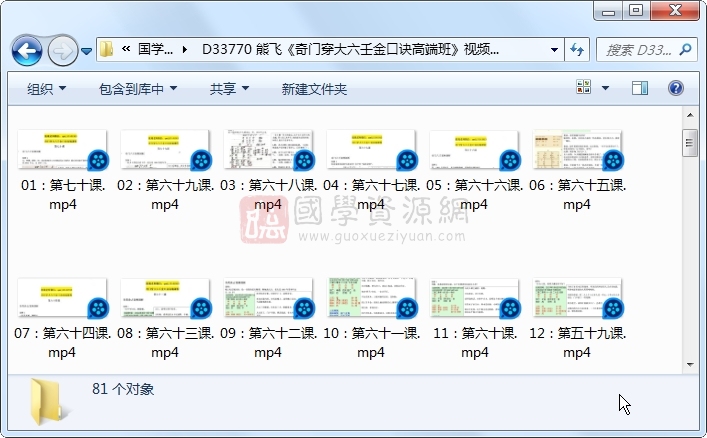Expand the arrow after 国学... breadcrumb
The width and height of the screenshot is (707, 438).
pyautogui.click(x=184, y=49)
